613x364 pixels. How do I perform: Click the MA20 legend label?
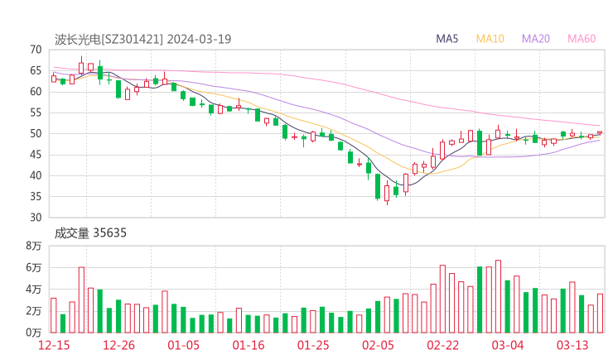(536, 39)
